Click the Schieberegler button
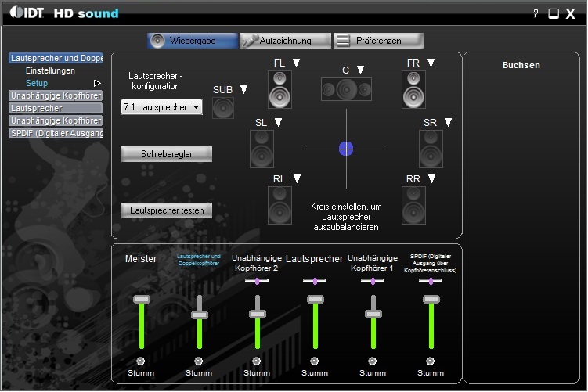Image resolution: width=588 pixels, height=392 pixels. tap(167, 154)
